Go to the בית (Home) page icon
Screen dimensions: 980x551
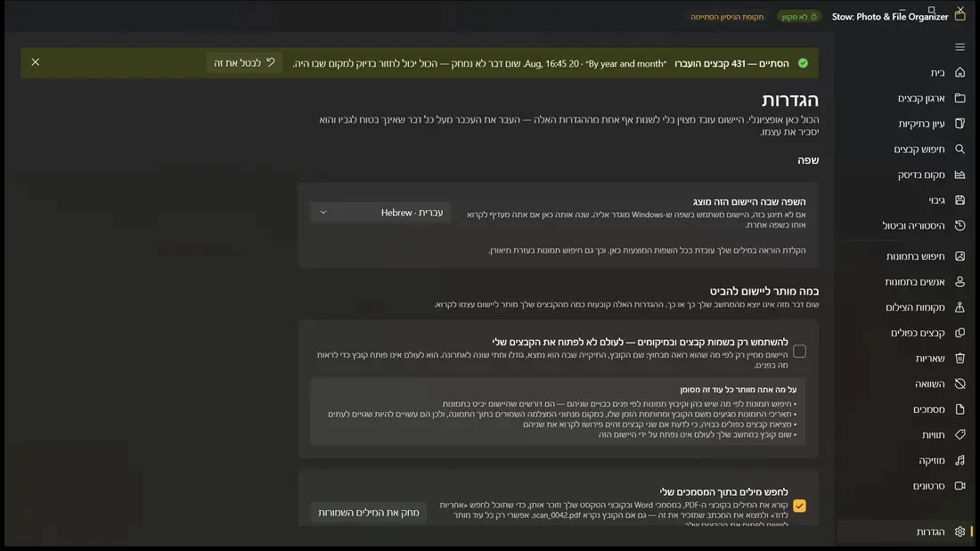click(960, 72)
